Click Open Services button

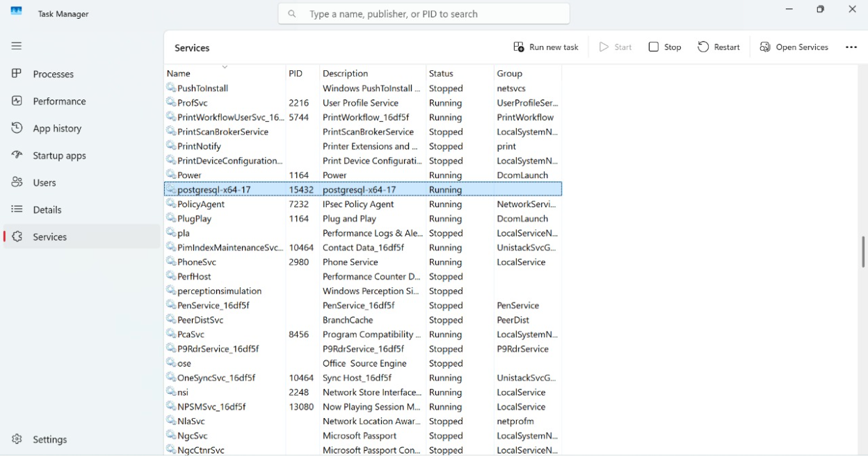coord(794,47)
